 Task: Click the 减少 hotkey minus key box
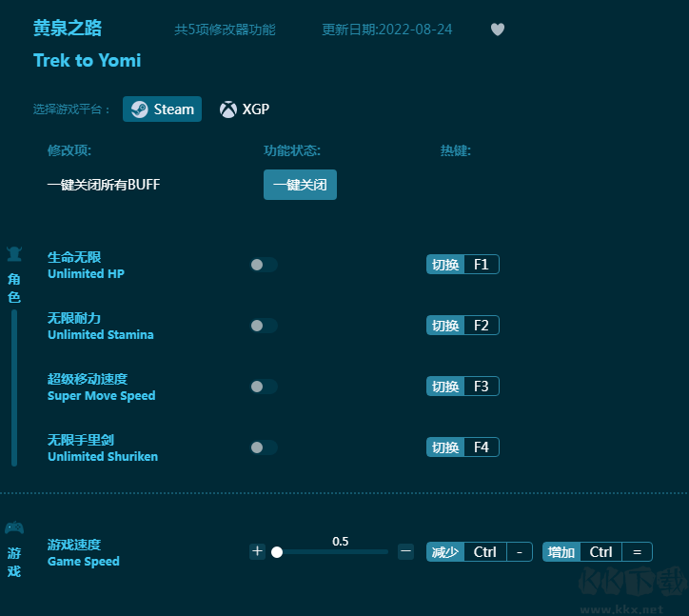pos(520,552)
